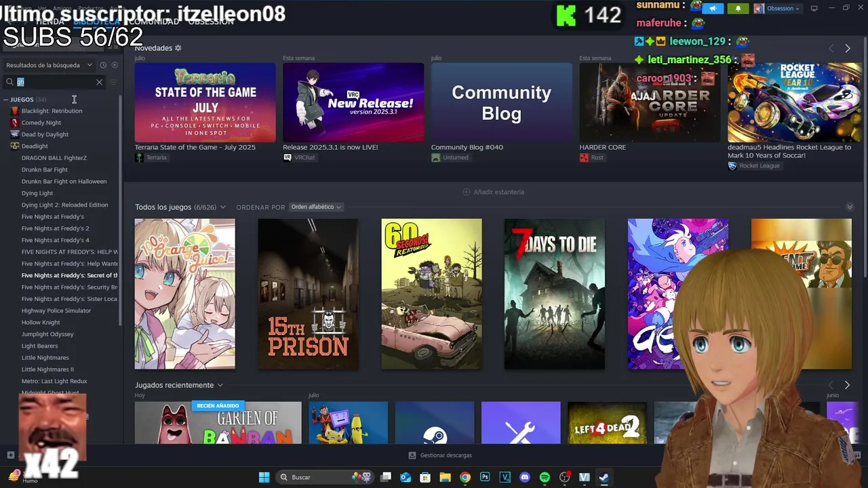Open Chrome from the taskbar

[x=465, y=477]
